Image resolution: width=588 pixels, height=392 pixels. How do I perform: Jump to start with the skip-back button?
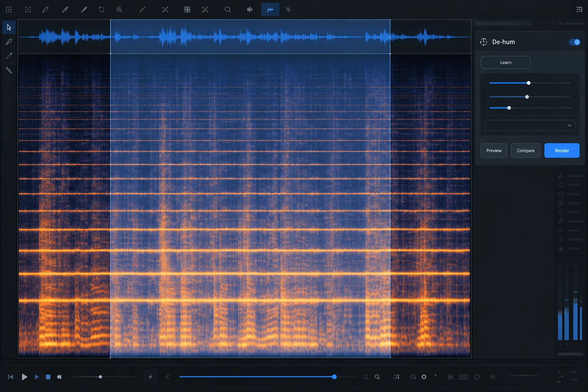pos(11,377)
